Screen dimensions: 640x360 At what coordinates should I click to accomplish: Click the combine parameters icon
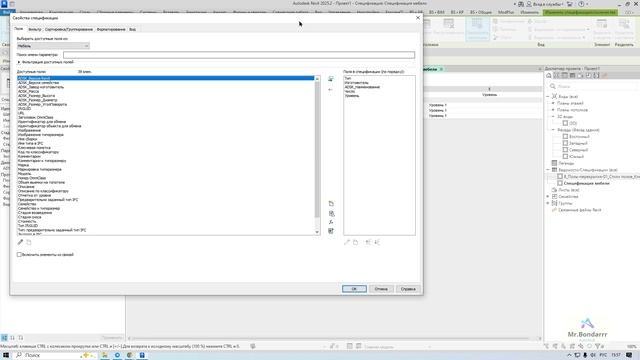pyautogui.click(x=331, y=213)
